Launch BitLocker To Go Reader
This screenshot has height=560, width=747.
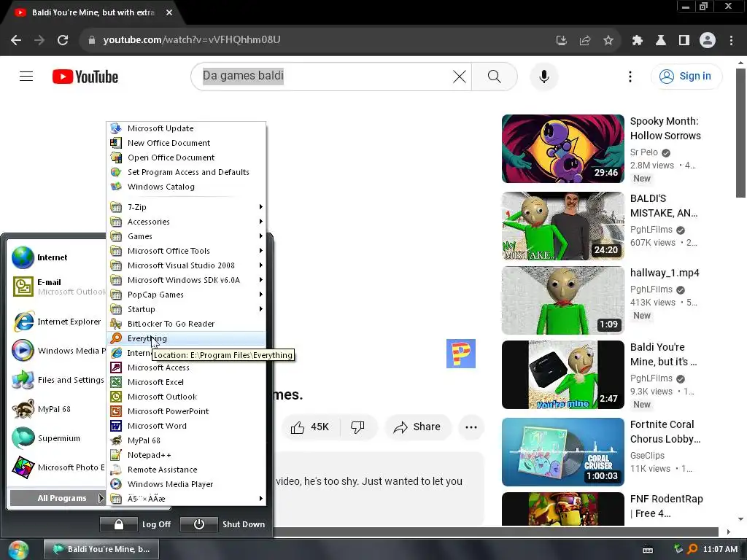(186, 324)
